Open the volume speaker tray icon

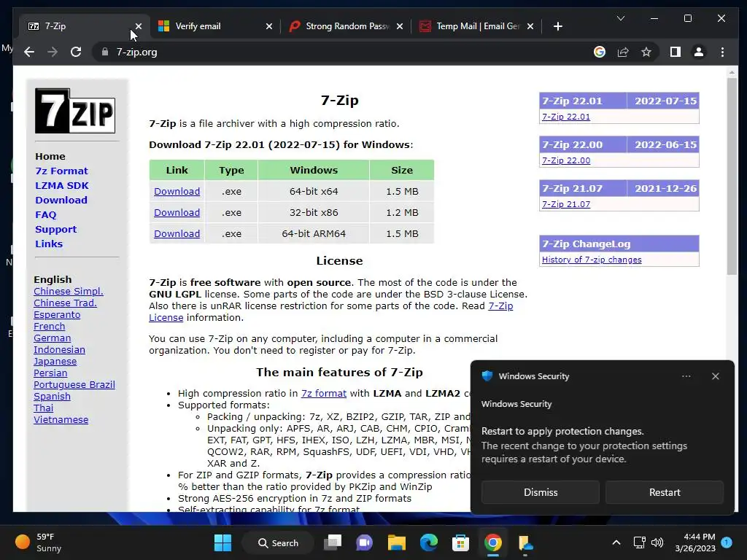tap(657, 542)
